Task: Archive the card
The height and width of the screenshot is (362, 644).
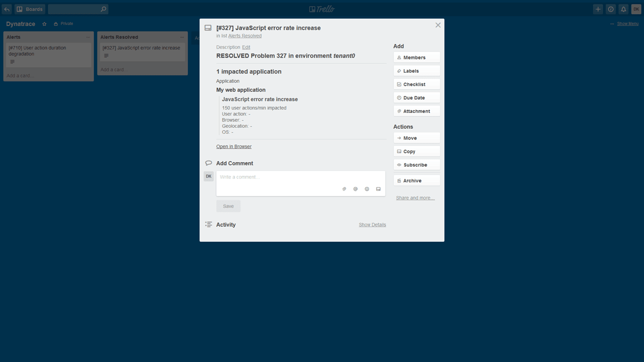Action: pyautogui.click(x=416, y=180)
